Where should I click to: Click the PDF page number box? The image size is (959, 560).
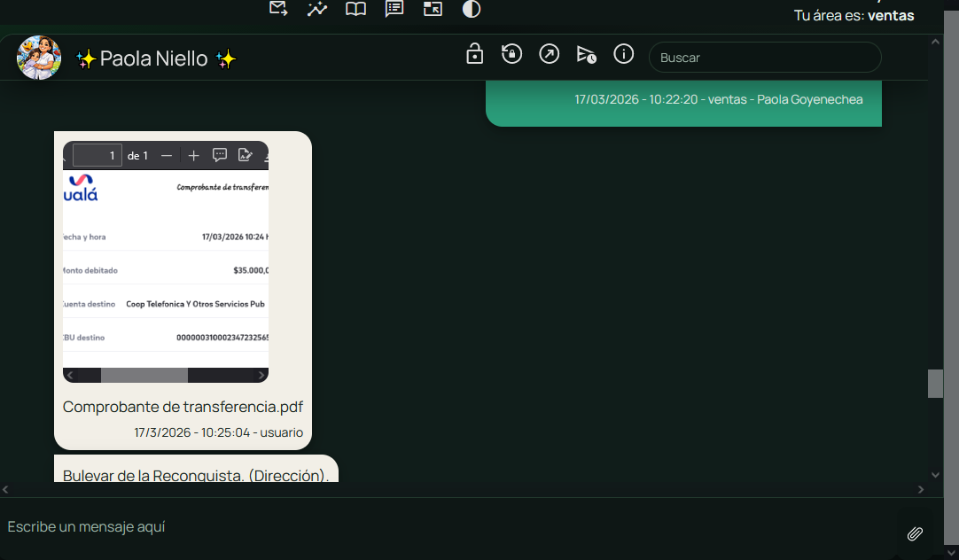[97, 156]
